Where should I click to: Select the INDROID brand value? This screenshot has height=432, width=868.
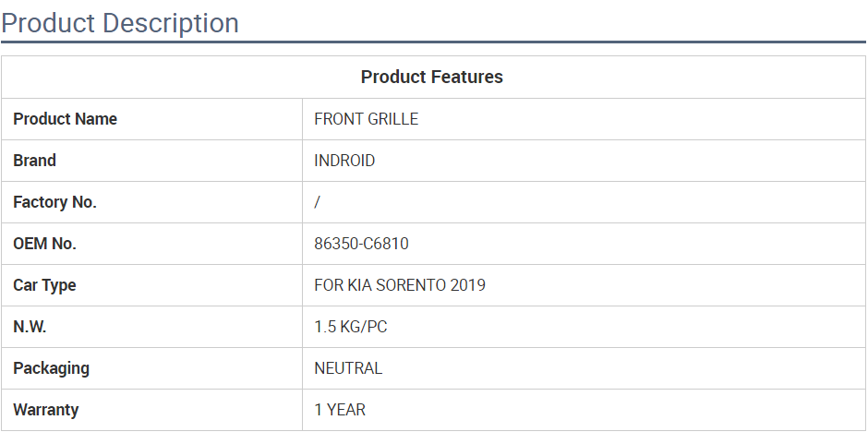pyautogui.click(x=344, y=161)
